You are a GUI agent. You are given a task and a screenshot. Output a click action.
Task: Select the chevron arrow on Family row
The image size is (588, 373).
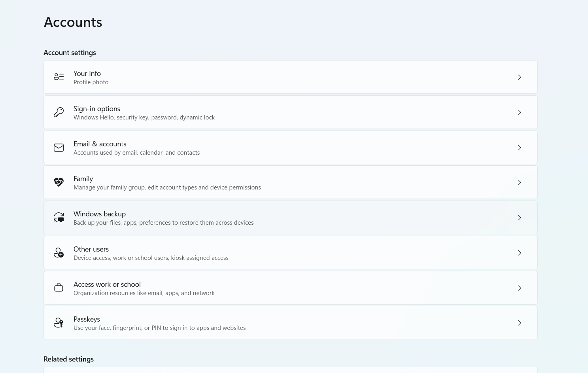tap(520, 182)
